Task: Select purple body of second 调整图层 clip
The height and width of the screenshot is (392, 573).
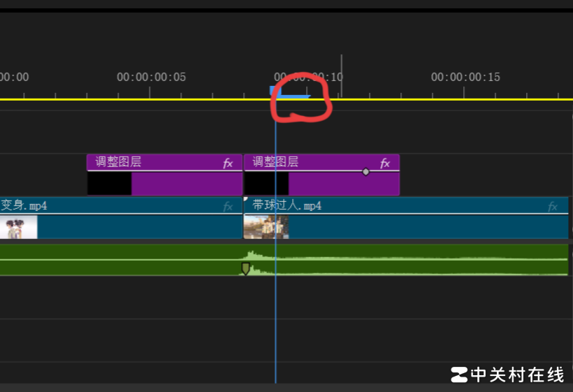Action: 342,184
